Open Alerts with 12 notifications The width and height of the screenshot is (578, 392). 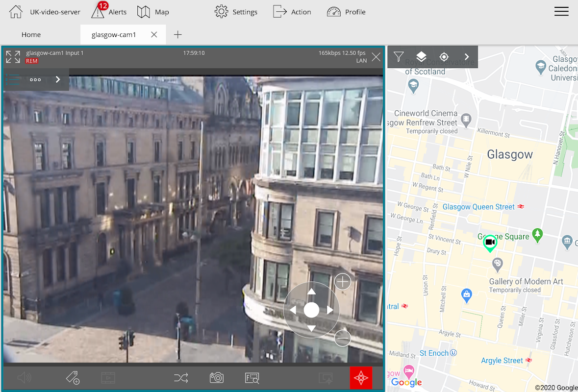[x=109, y=12]
